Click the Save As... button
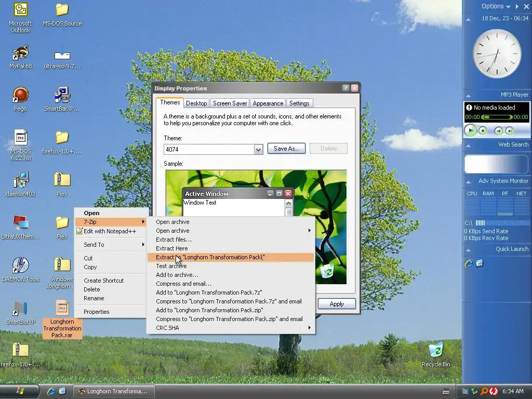This screenshot has height=399, width=532. 286,149
